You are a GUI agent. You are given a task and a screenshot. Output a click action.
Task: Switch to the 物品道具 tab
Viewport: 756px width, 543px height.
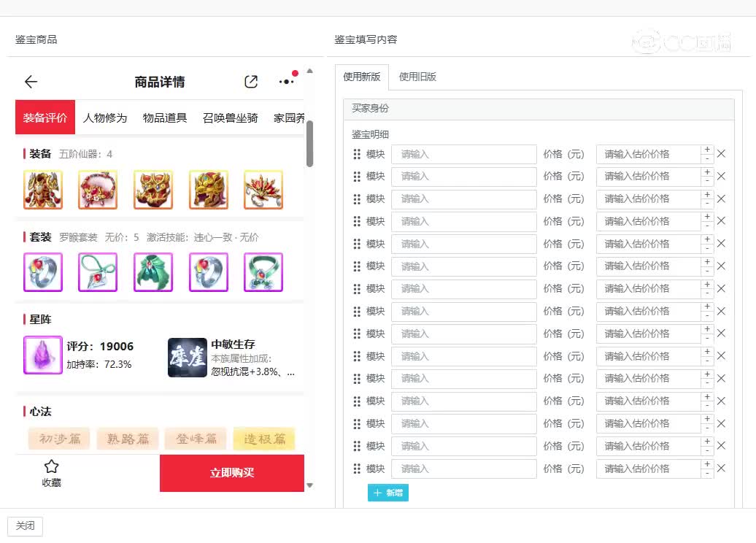165,118
